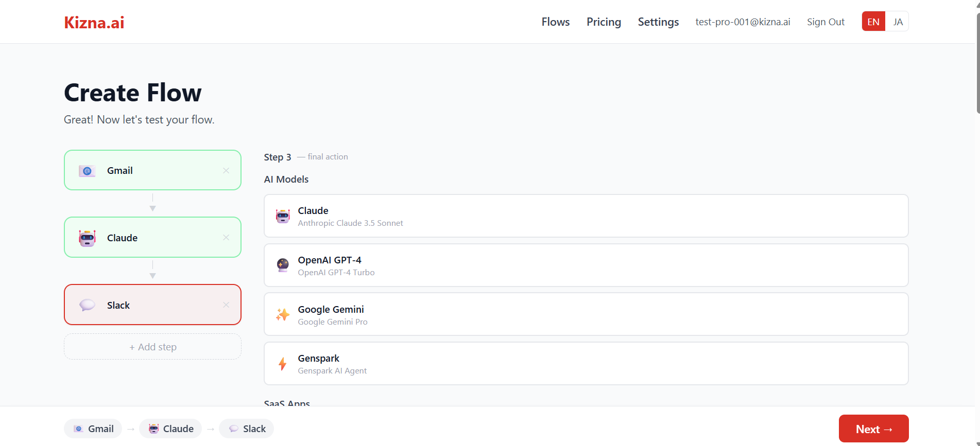Click the Claude chip label in bottom bar
980x446 pixels.
tap(178, 429)
